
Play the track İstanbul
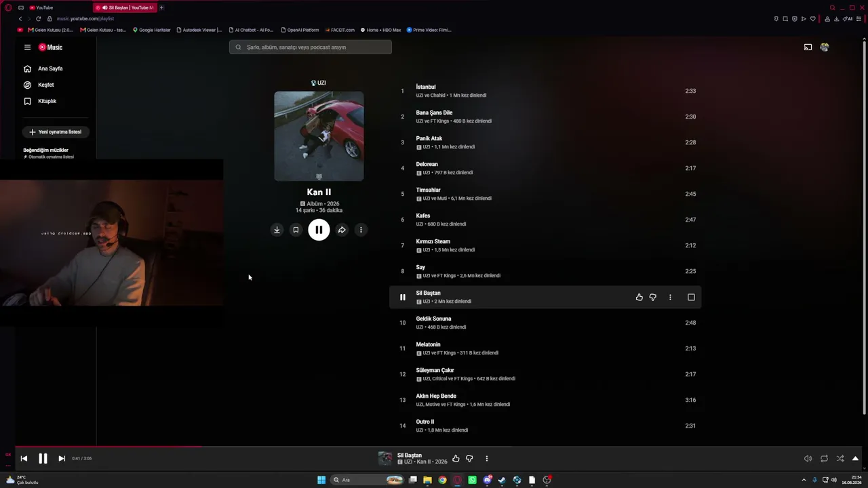coord(426,87)
